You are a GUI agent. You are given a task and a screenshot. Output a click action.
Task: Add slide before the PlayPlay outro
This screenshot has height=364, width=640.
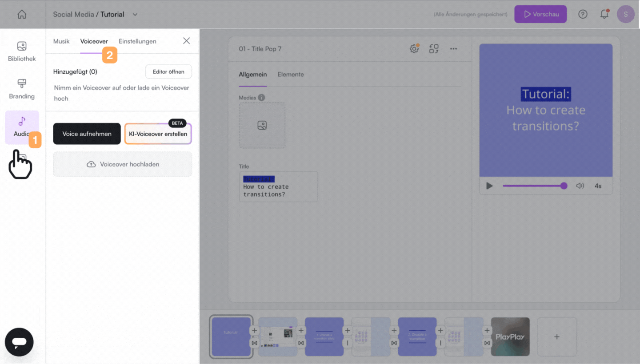click(487, 331)
